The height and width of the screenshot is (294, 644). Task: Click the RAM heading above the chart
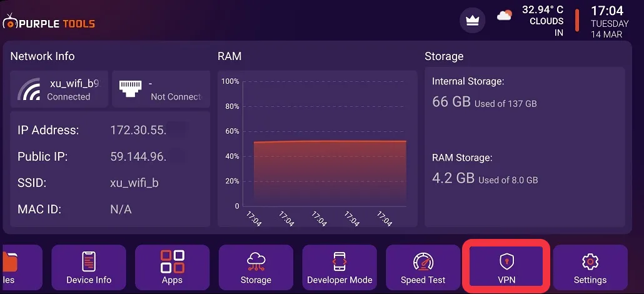coord(229,56)
